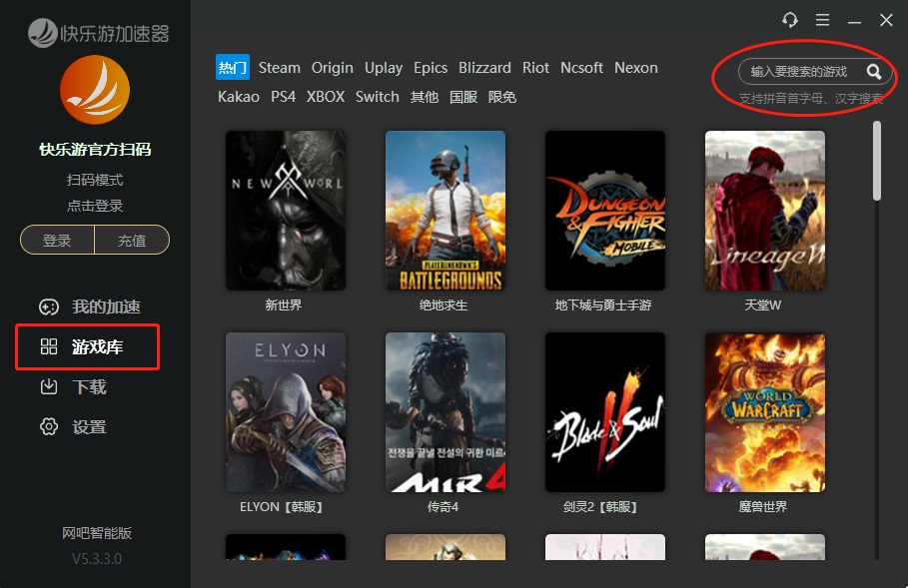
Task: Select the Uplay category tab
Action: pos(384,68)
